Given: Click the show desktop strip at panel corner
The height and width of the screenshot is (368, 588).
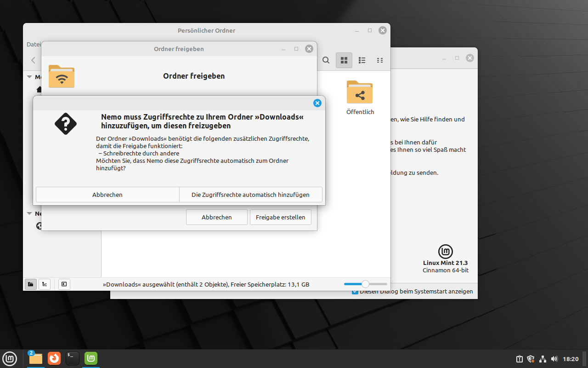Looking at the screenshot, I should coord(585,359).
